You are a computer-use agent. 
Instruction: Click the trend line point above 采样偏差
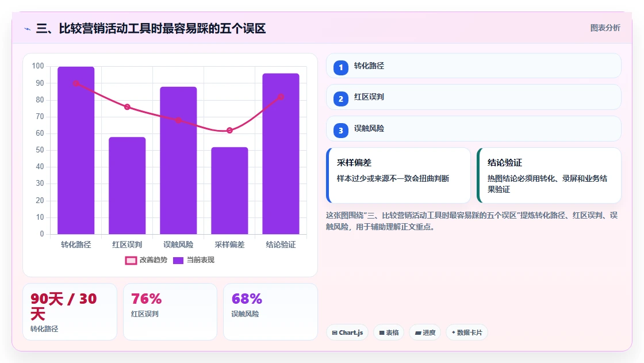click(x=229, y=131)
